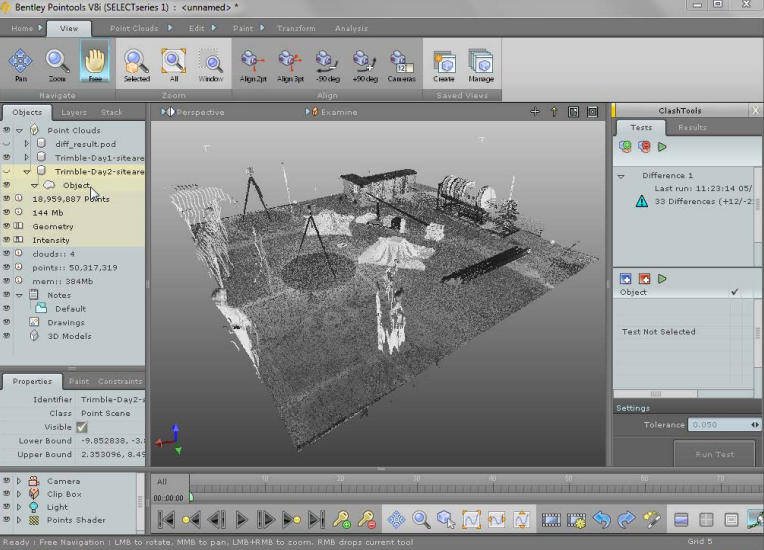
Task: Select the Zoom navigation tool
Action: click(57, 65)
